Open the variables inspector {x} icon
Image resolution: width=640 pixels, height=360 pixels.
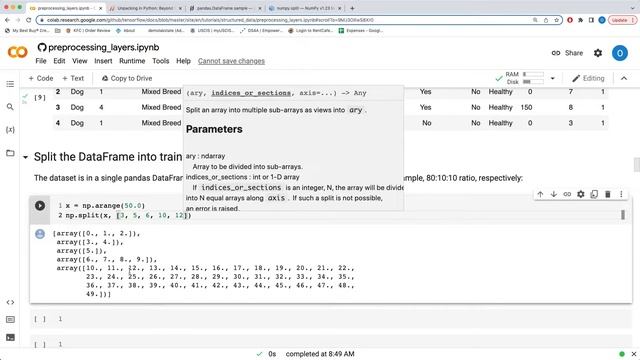click(10, 130)
